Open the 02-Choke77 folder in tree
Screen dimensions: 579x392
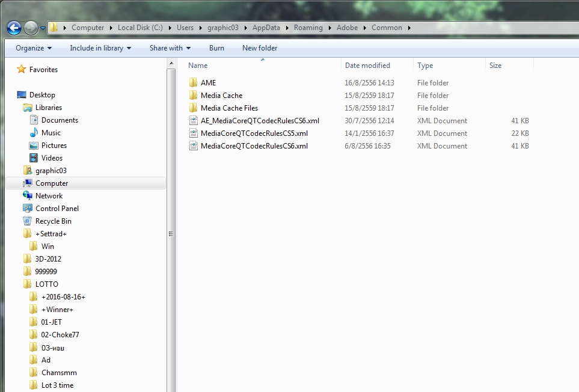(60, 334)
